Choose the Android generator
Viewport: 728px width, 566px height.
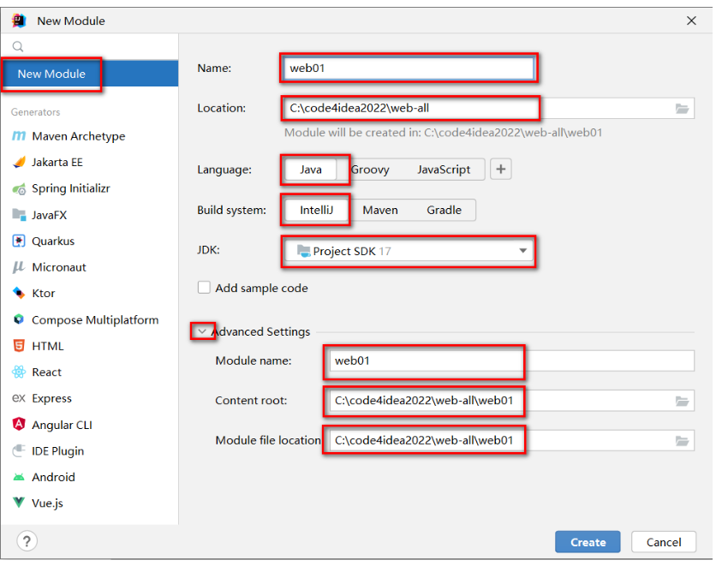tap(43, 477)
